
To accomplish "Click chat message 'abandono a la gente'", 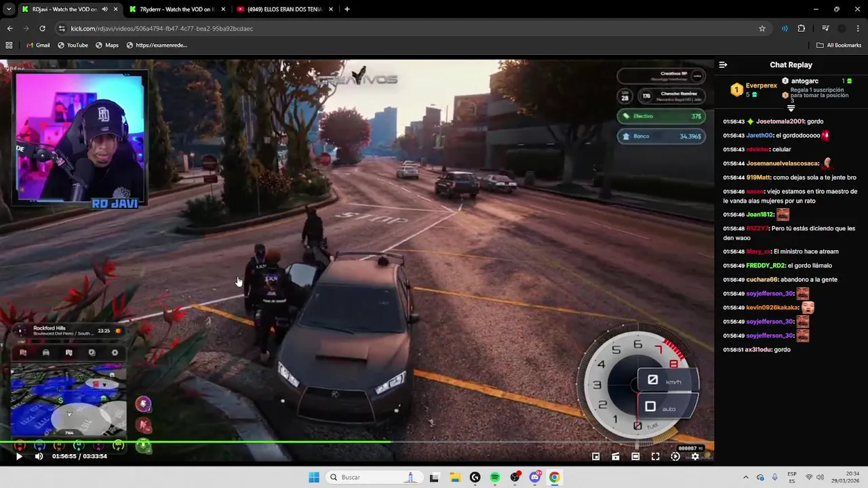I will (x=809, y=279).
